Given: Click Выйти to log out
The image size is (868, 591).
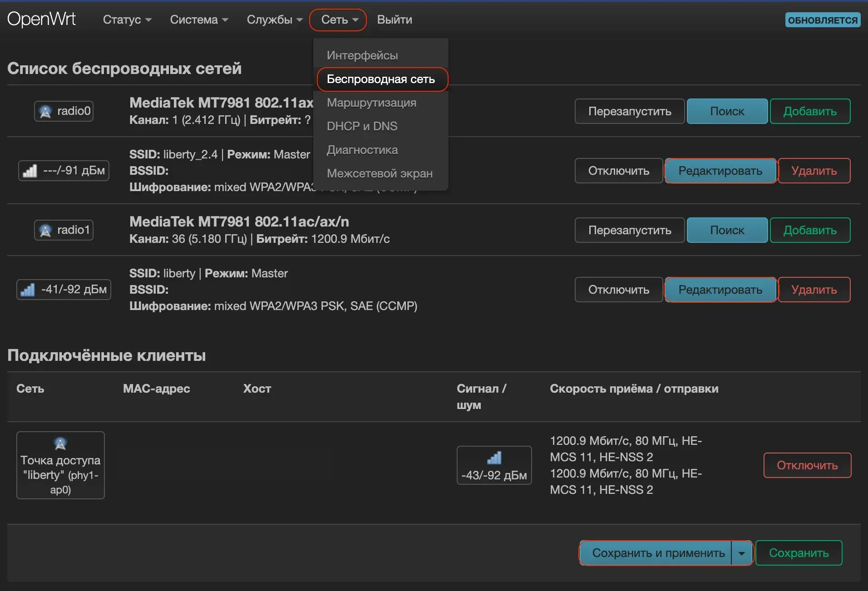Looking at the screenshot, I should point(395,20).
